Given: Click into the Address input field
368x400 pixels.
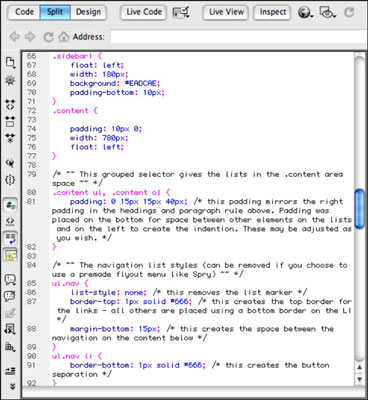Looking at the screenshot, I should click(239, 37).
